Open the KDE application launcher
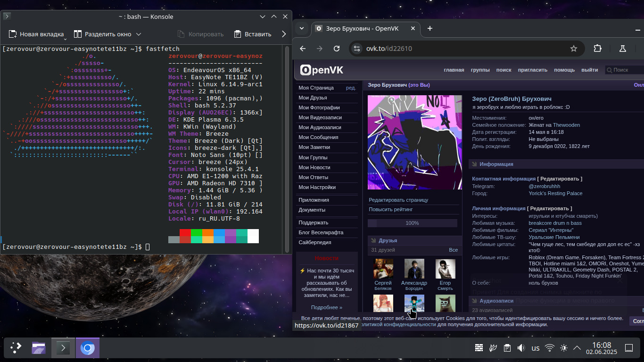This screenshot has width=644, height=362. (16, 348)
